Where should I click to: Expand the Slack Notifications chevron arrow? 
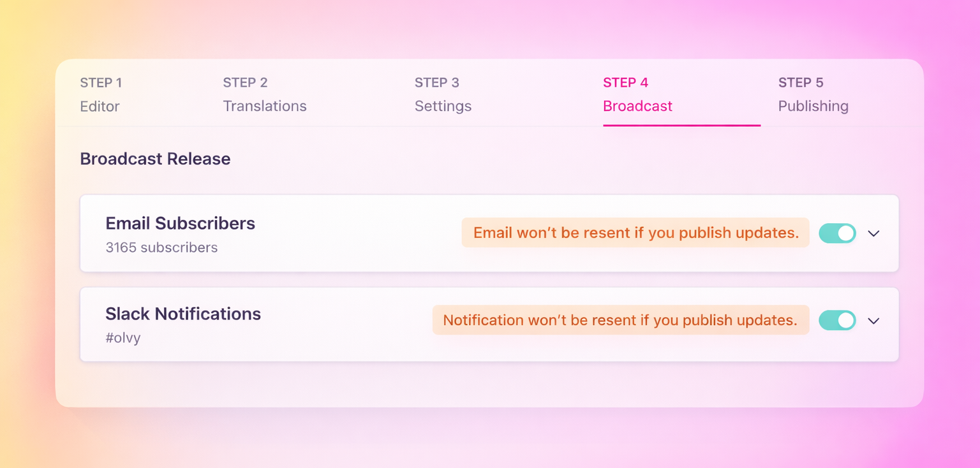coord(873,321)
